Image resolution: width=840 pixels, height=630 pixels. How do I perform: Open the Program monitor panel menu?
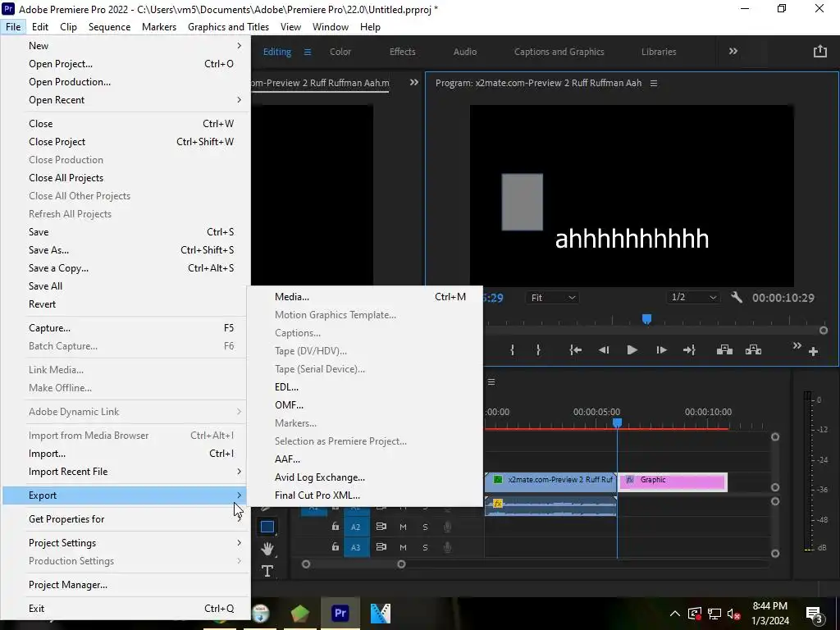(654, 83)
